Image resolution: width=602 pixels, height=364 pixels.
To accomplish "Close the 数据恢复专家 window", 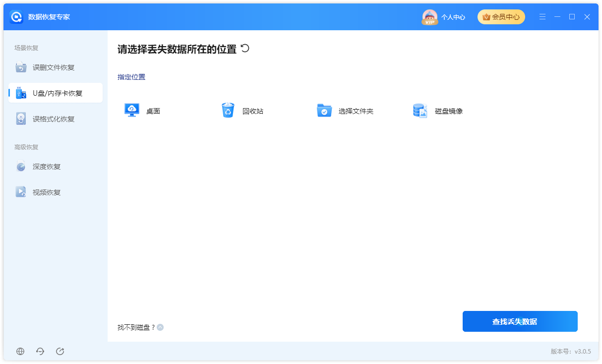I will coord(587,17).
